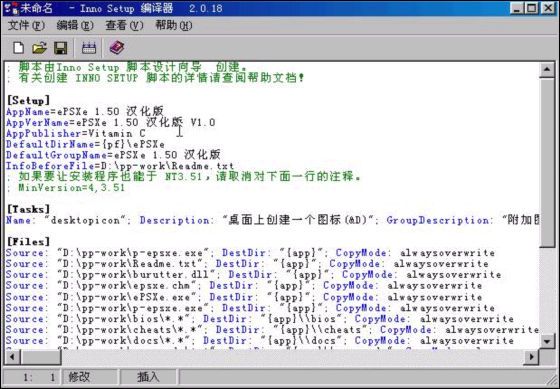Image resolution: width=560 pixels, height=389 pixels.
Task: Click the first p-epsxe.exe Source line
Action: tap(250, 253)
